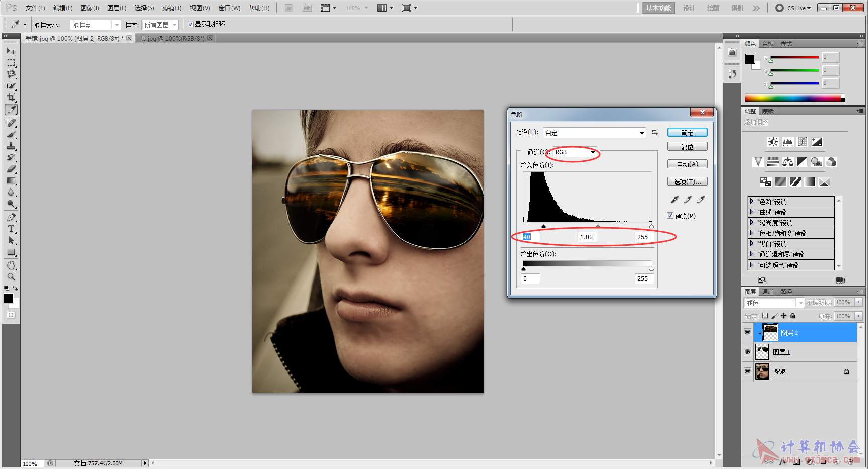868x469 pixels.
Task: Toggle the 预览(P) preview checkbox
Action: 670,216
